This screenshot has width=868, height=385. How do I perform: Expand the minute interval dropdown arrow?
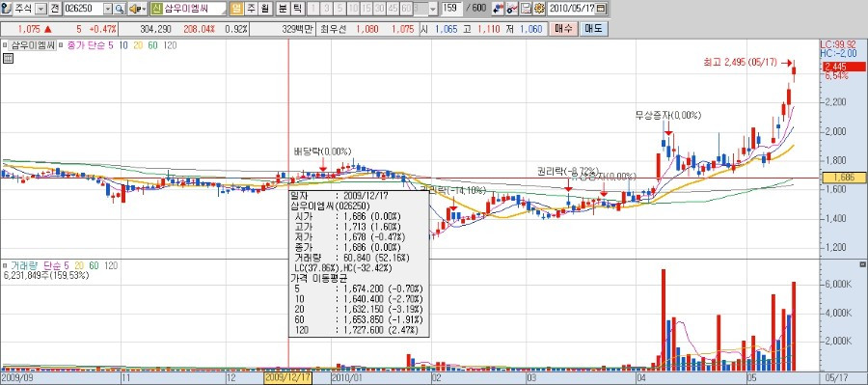pyautogui.click(x=432, y=9)
